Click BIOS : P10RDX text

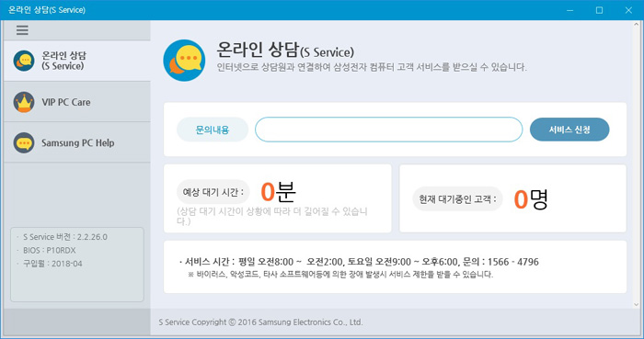coord(50,250)
